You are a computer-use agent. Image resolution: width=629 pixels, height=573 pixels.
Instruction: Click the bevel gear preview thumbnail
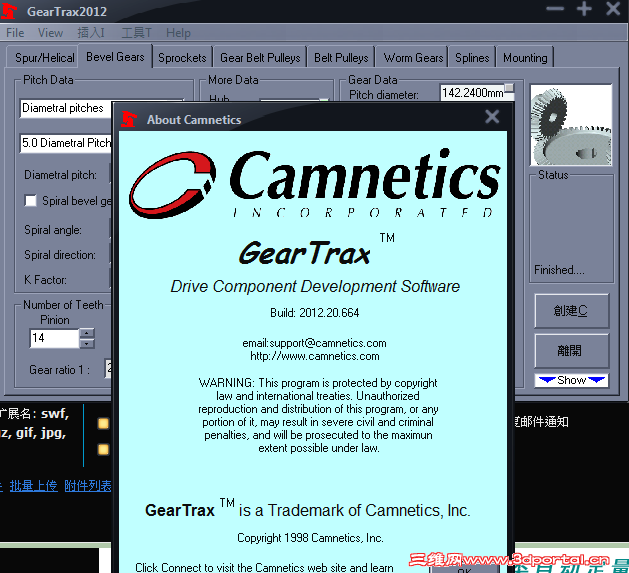point(571,125)
